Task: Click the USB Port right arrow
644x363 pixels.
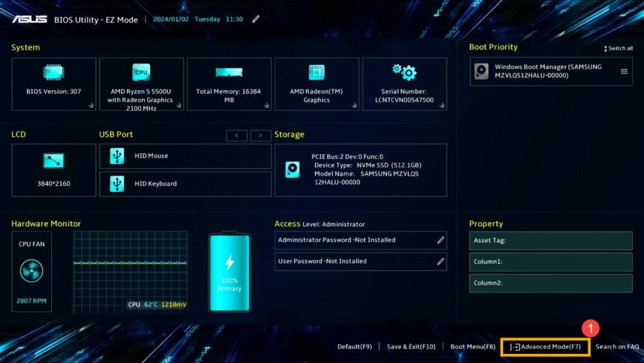Action: point(261,135)
